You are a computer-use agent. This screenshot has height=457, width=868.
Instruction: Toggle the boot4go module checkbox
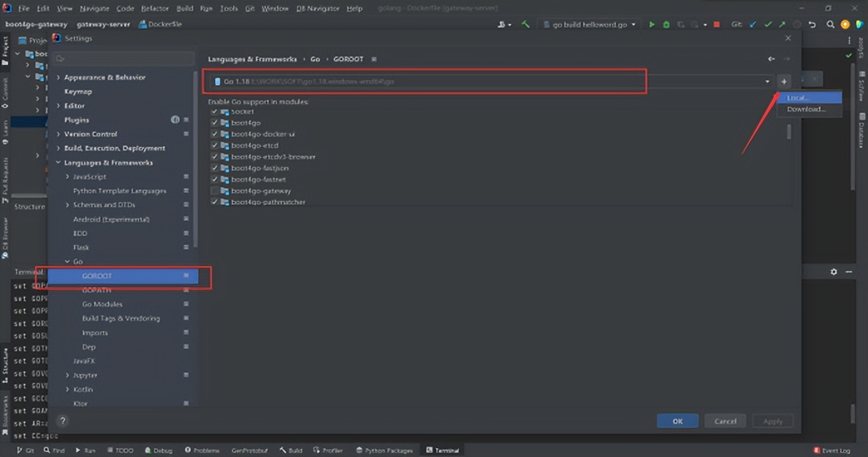[x=215, y=122]
